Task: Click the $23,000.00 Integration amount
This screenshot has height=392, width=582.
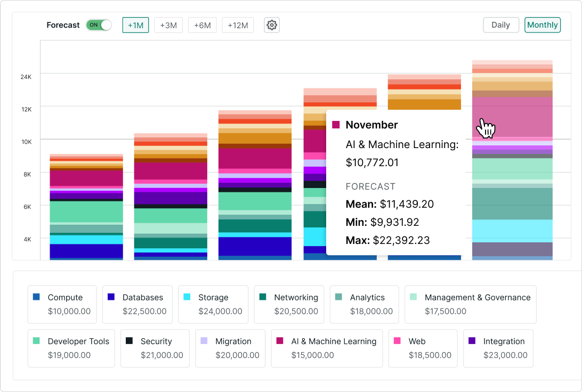Action: (x=506, y=355)
